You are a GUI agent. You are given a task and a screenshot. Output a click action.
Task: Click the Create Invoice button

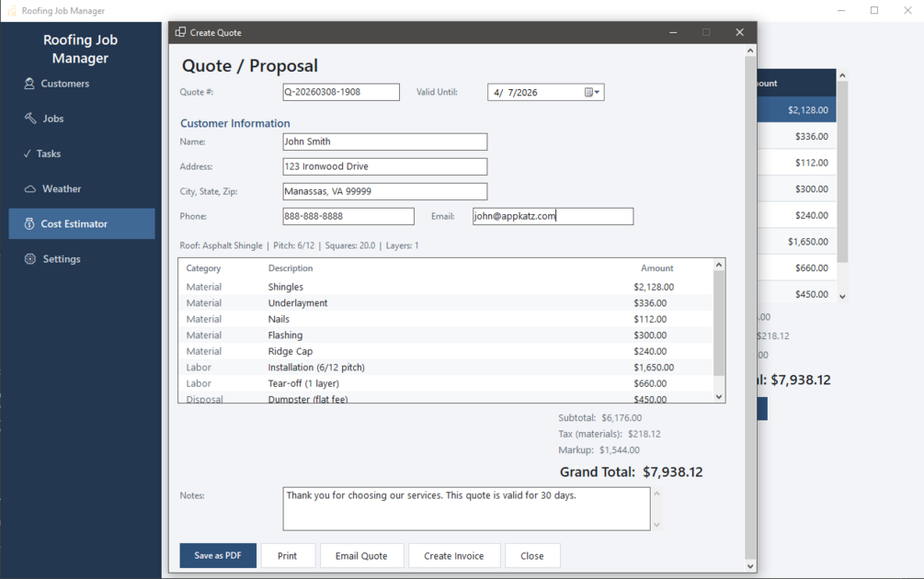[454, 555]
